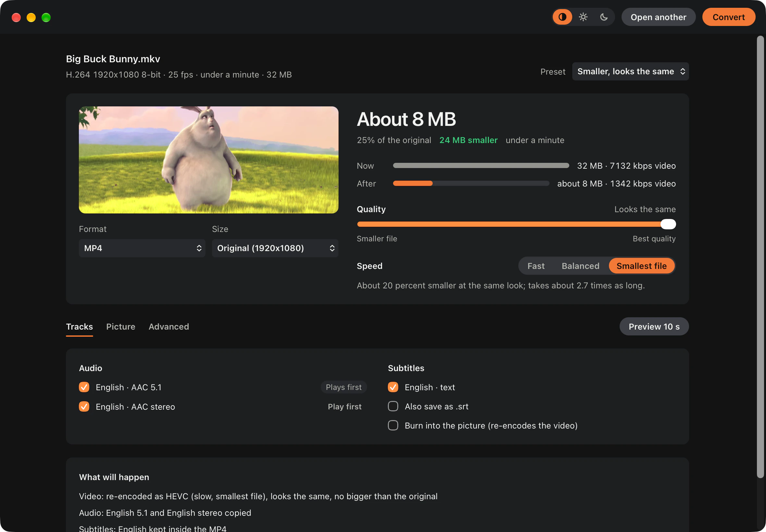
Task: Click the Quality slider handle
Action: (x=668, y=224)
